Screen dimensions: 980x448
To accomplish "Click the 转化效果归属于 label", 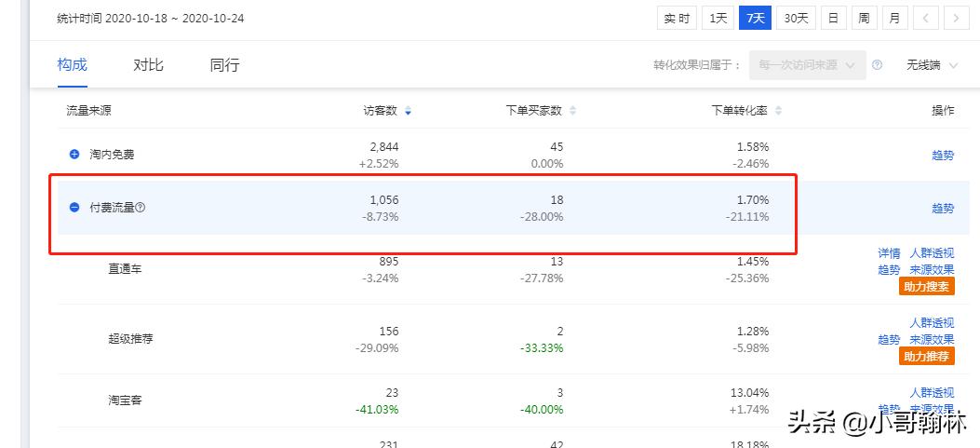I will (x=697, y=65).
